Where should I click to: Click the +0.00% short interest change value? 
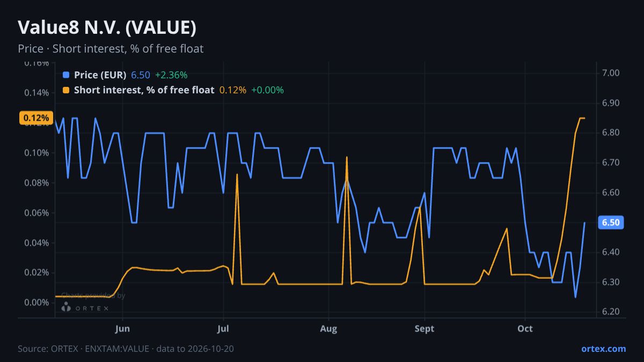click(267, 90)
